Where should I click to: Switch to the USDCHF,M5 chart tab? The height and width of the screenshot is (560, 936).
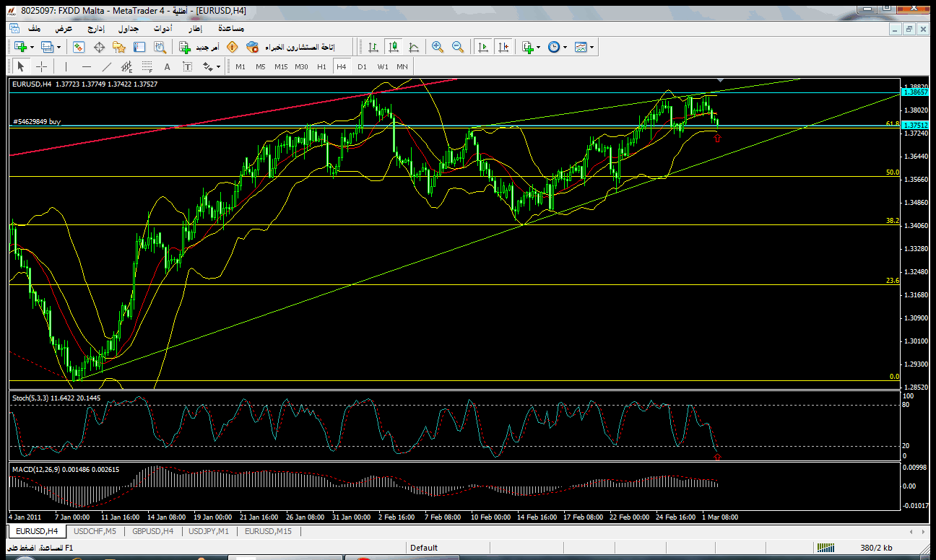[x=95, y=531]
